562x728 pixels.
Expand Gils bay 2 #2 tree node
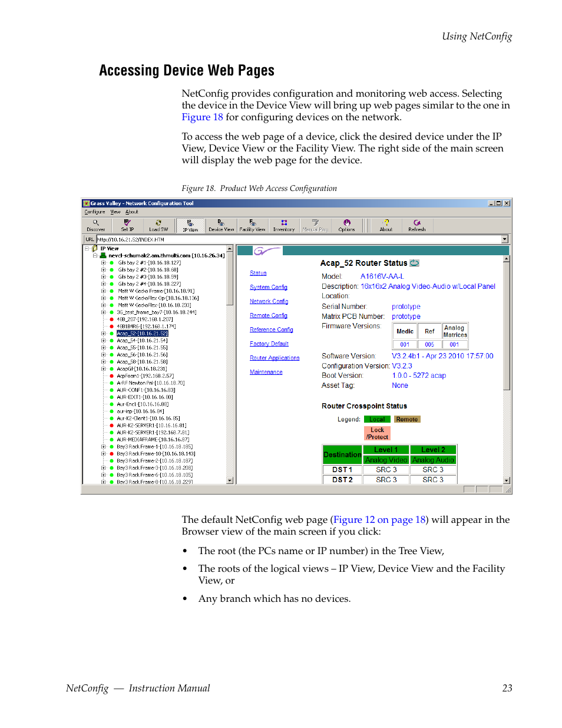[103, 270]
